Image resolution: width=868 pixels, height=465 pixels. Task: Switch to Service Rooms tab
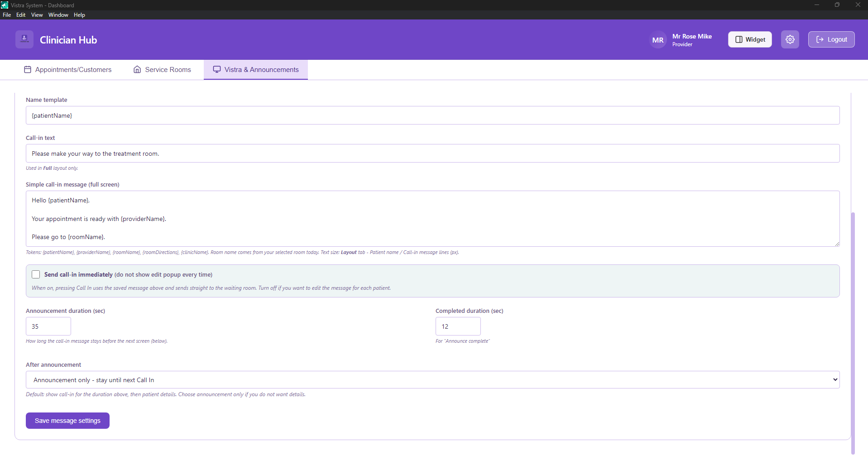pyautogui.click(x=162, y=70)
